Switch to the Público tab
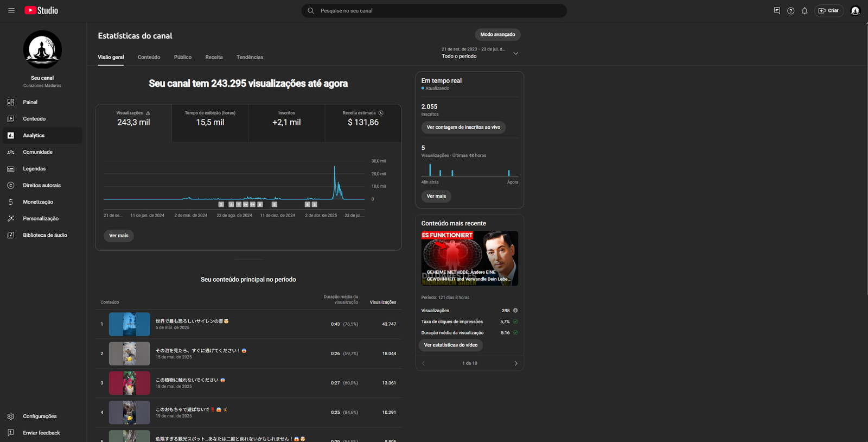 [x=183, y=57]
